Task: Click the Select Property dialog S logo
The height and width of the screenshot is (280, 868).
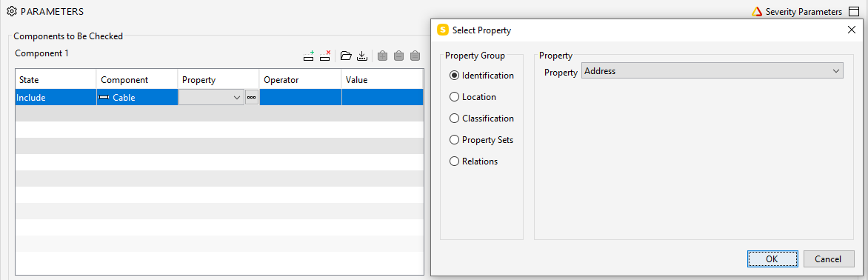Action: [x=443, y=30]
